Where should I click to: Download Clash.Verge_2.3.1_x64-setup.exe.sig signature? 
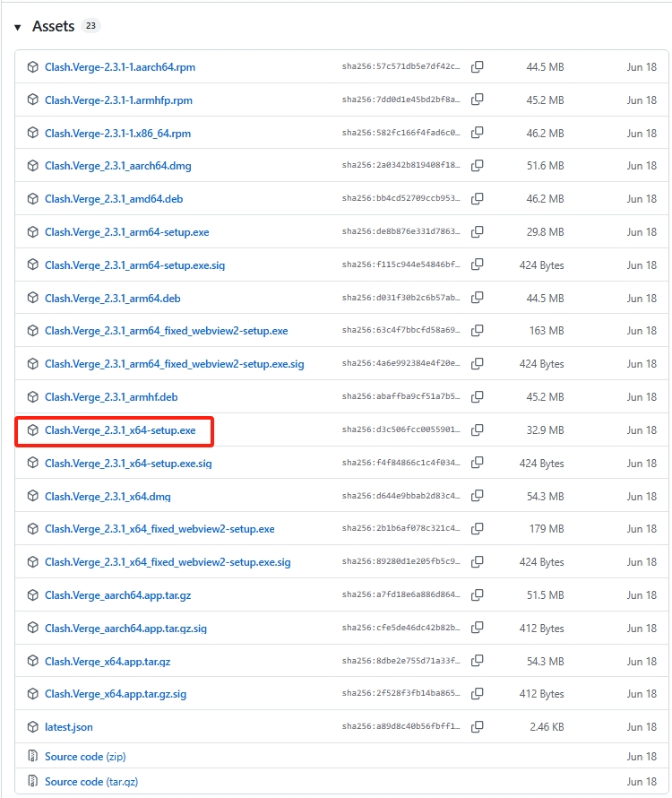point(128,464)
